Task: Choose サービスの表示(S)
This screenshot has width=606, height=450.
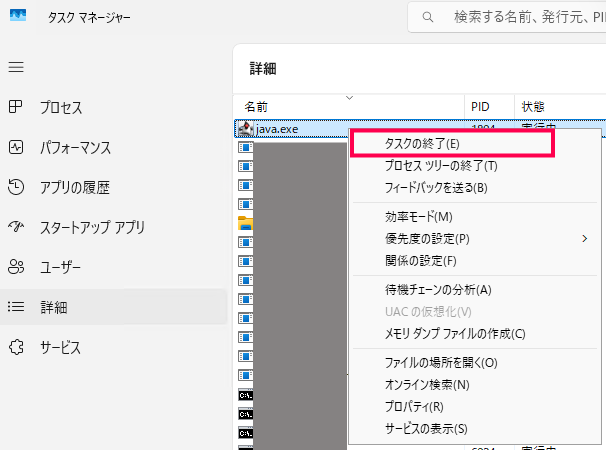Action: click(x=426, y=429)
